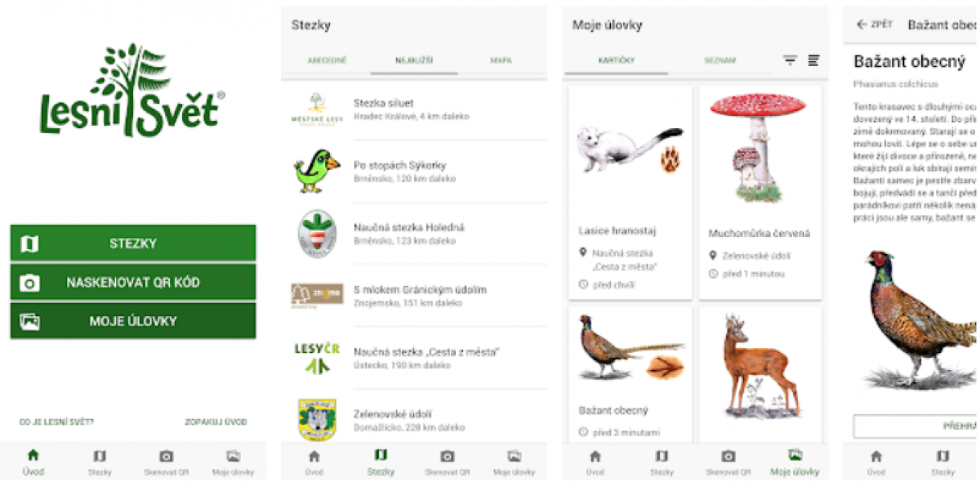Open the MAPA tab
This screenshot has height=491, width=980.
coord(501,60)
